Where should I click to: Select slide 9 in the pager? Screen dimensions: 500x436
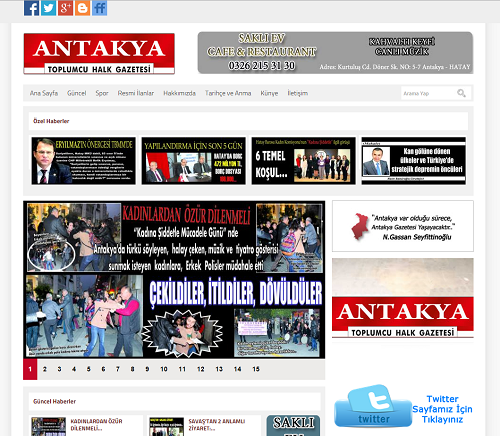(x=147, y=369)
